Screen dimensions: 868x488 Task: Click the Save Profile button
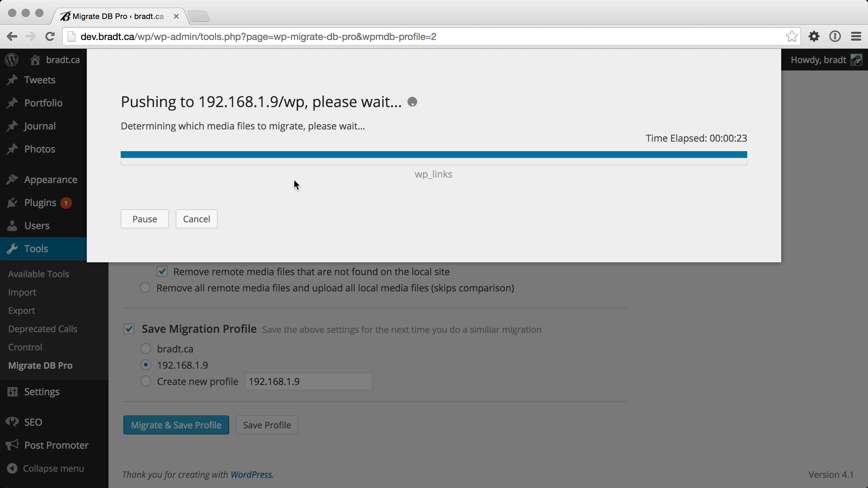click(x=267, y=425)
